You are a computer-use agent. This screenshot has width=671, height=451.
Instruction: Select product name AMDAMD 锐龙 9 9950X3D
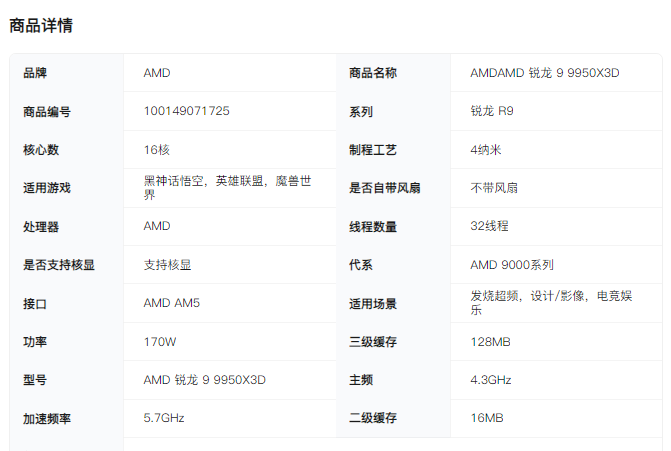pyautogui.click(x=544, y=73)
